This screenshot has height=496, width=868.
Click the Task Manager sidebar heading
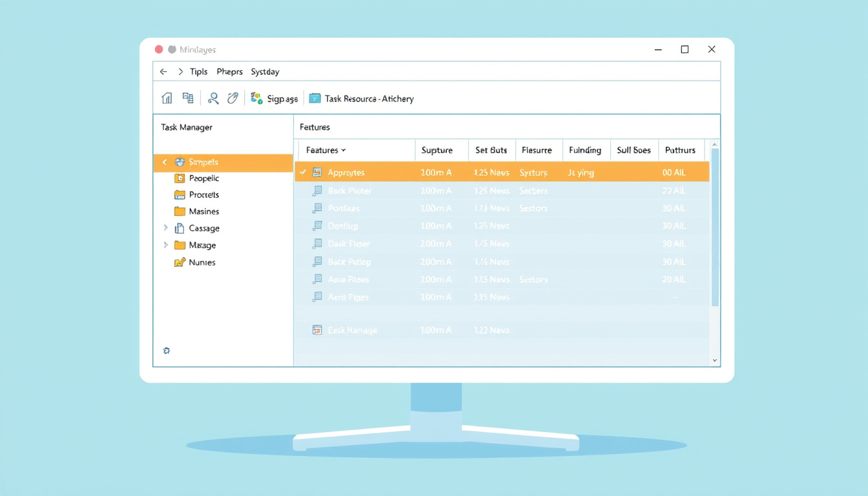point(187,127)
